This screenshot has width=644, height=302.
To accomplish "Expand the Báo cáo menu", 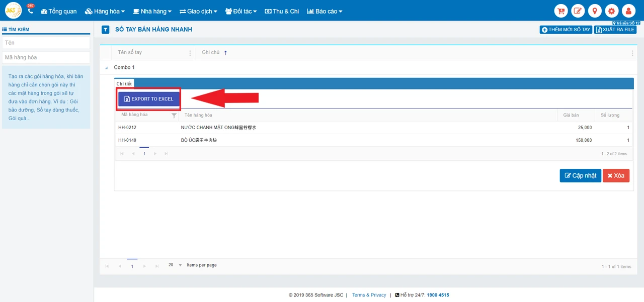I will (325, 11).
